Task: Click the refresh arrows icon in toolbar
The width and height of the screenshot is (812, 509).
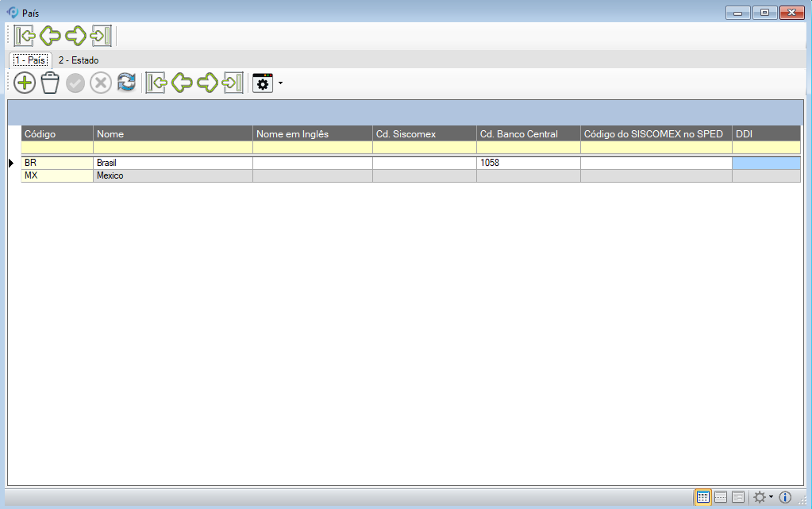Action: coord(126,83)
